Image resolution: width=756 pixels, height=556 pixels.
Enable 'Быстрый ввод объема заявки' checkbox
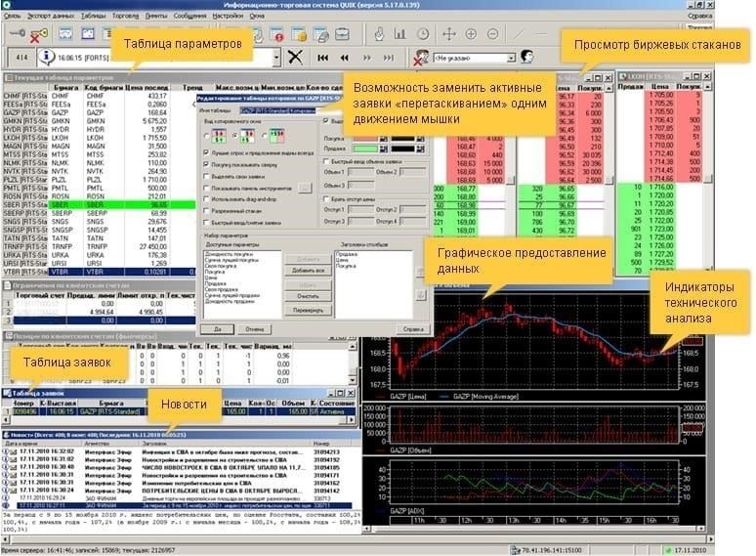click(326, 161)
